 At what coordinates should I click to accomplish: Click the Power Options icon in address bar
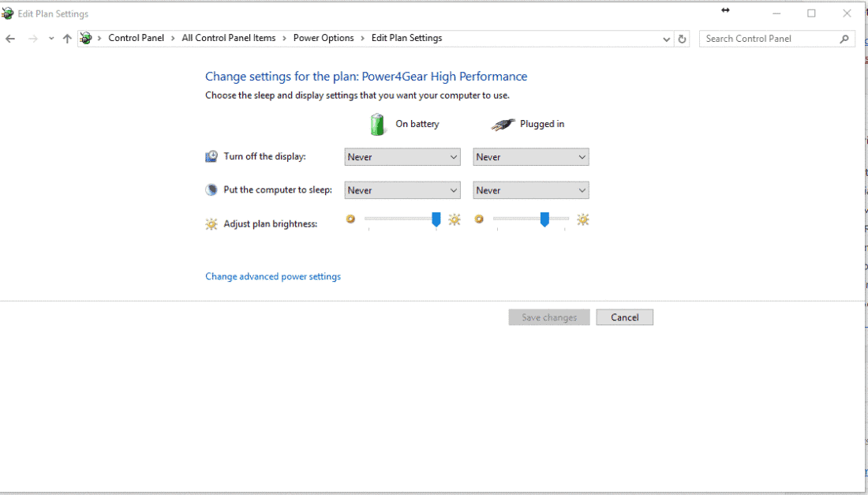click(x=86, y=38)
